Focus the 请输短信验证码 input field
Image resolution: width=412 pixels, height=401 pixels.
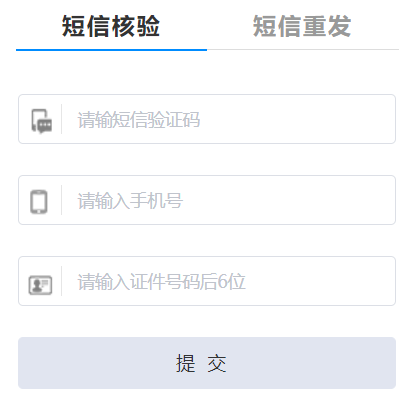click(207, 119)
